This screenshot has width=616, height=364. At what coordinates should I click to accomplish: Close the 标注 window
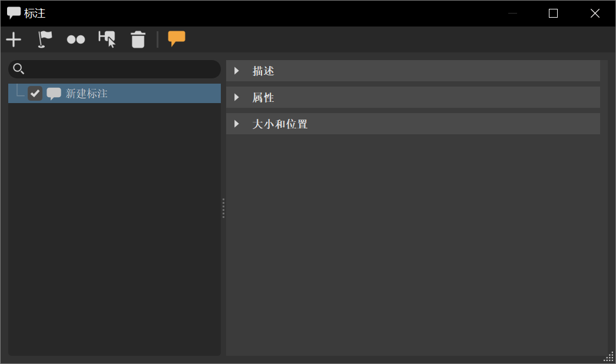pos(595,14)
